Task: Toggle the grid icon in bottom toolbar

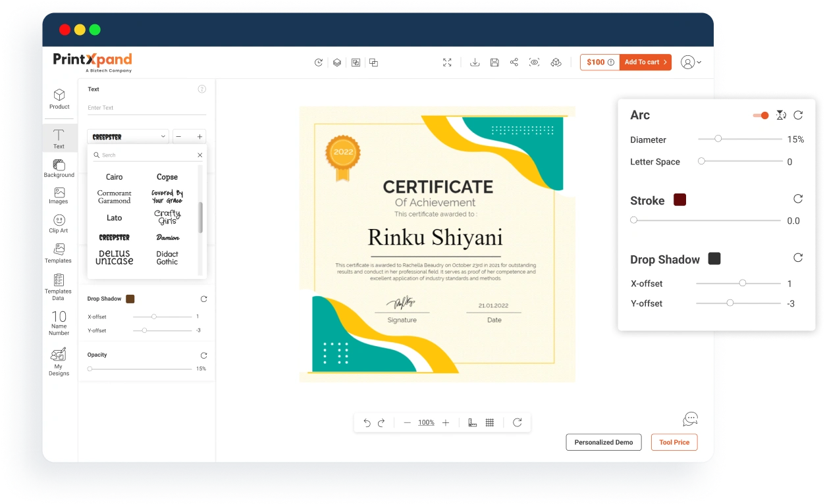Action: coord(490,422)
